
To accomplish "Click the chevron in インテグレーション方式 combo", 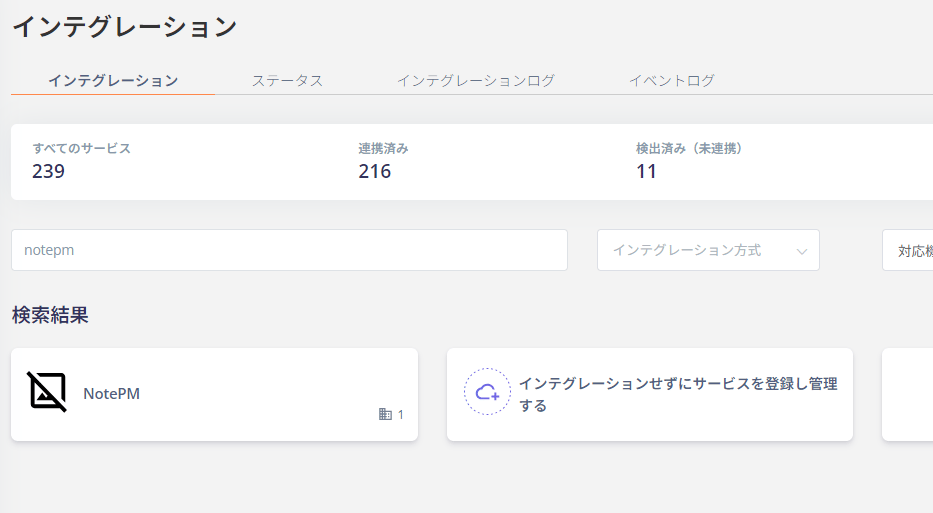I will point(801,251).
